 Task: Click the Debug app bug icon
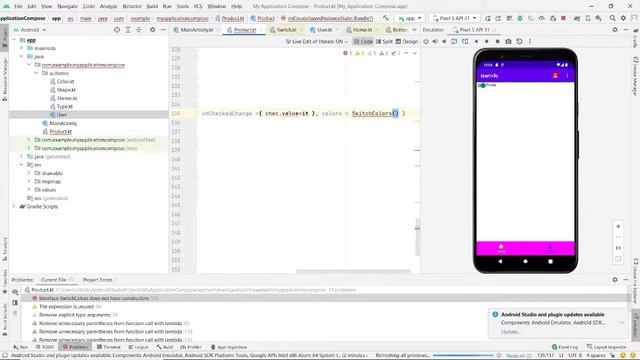[x=520, y=18]
